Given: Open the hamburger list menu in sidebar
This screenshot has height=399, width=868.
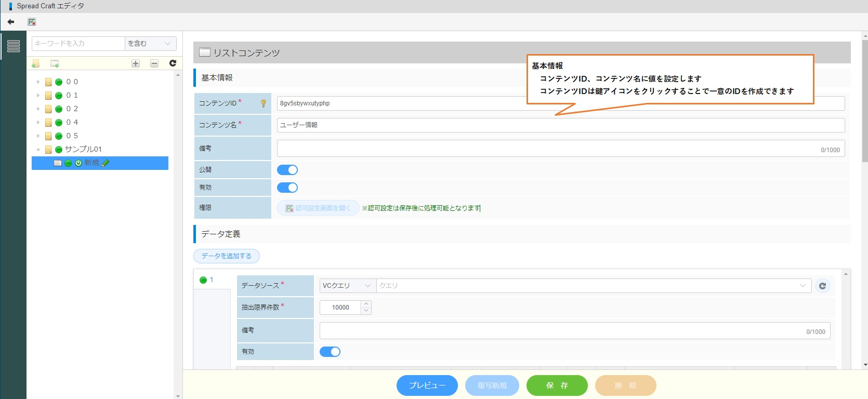Looking at the screenshot, I should pyautogui.click(x=14, y=46).
